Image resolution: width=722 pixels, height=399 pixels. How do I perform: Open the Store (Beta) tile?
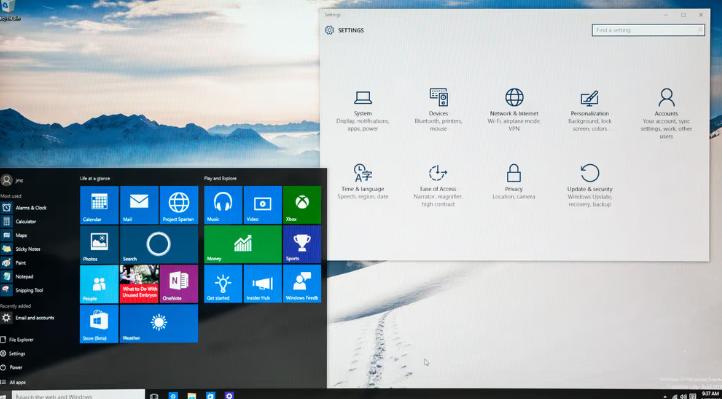point(99,324)
